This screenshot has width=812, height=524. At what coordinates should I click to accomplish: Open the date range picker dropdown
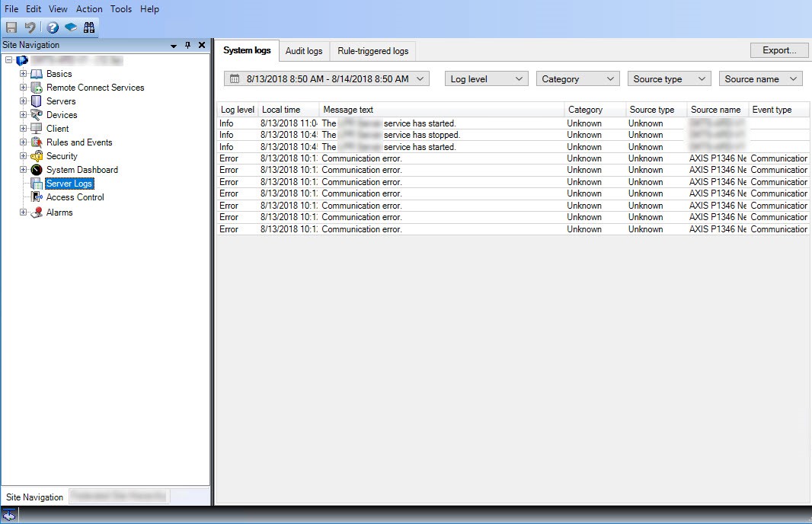tap(326, 78)
